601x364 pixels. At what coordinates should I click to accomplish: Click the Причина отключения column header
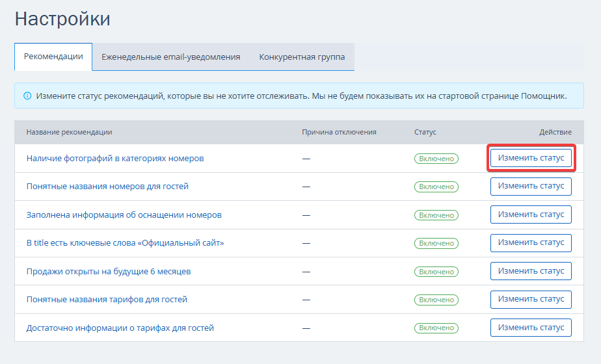click(x=339, y=132)
